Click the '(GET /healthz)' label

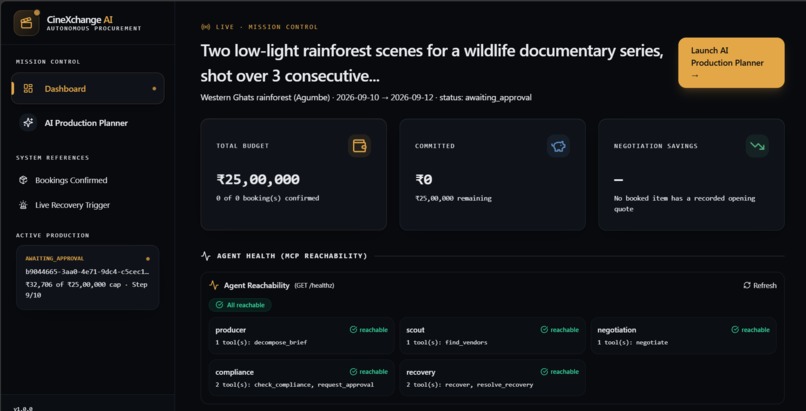(x=314, y=286)
